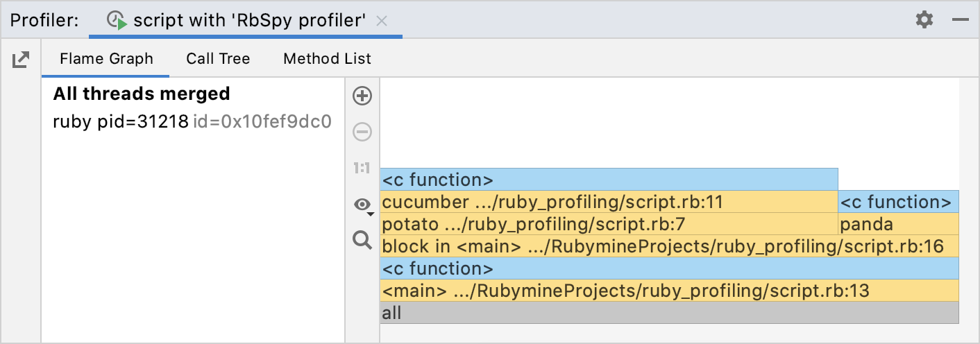
Task: Select the Flame Graph tab
Action: coord(106,59)
